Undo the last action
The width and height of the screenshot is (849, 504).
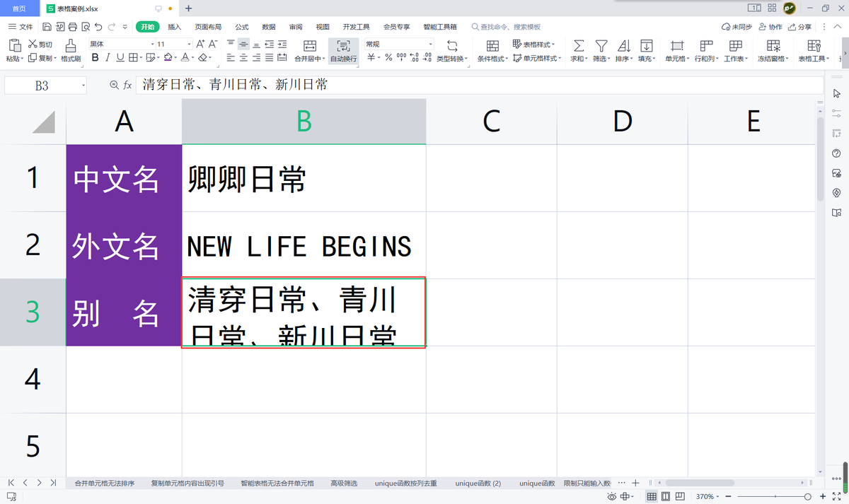pos(98,27)
